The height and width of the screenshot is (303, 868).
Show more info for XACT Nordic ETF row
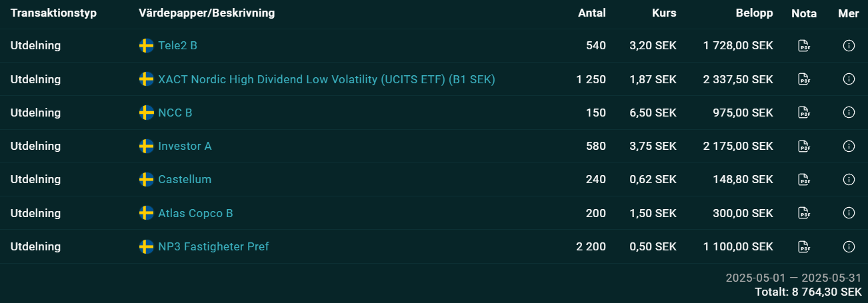coord(849,79)
